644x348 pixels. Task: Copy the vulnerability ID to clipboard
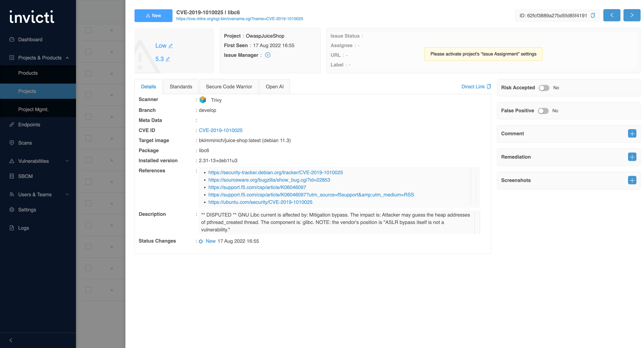[593, 16]
